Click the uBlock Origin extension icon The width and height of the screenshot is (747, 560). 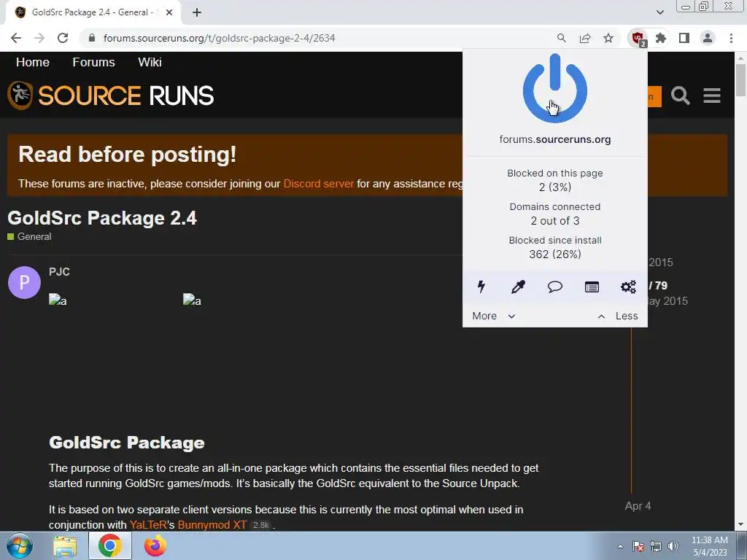pyautogui.click(x=638, y=38)
